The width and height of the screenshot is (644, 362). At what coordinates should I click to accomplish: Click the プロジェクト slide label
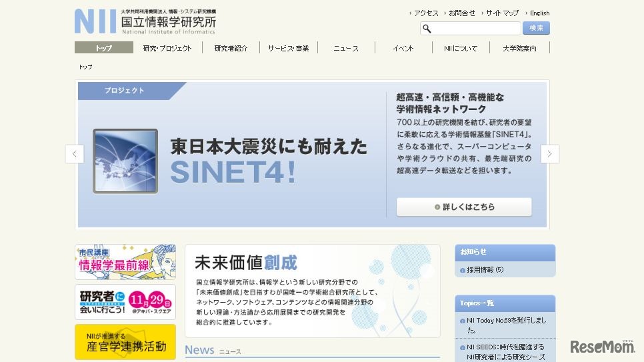tap(124, 91)
